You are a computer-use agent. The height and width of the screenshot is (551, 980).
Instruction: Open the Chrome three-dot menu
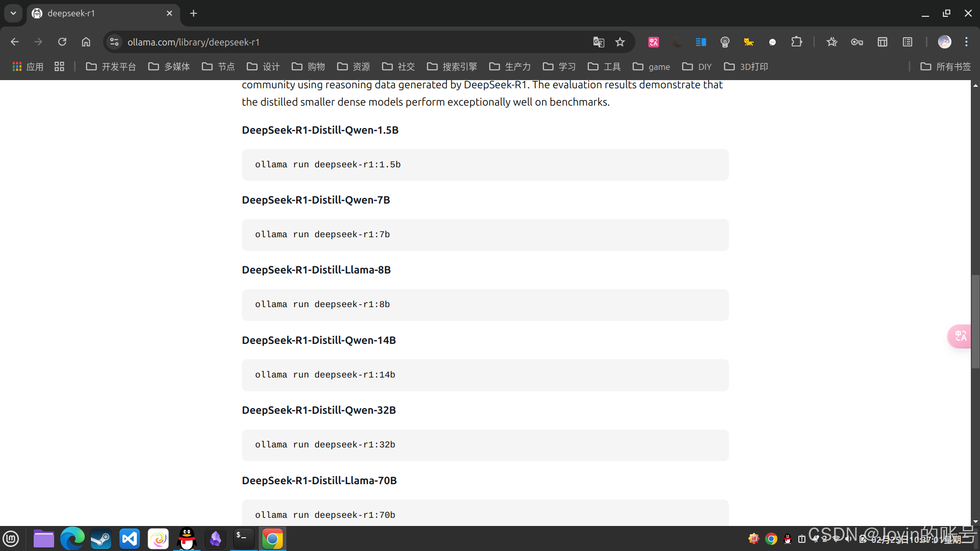[966, 42]
